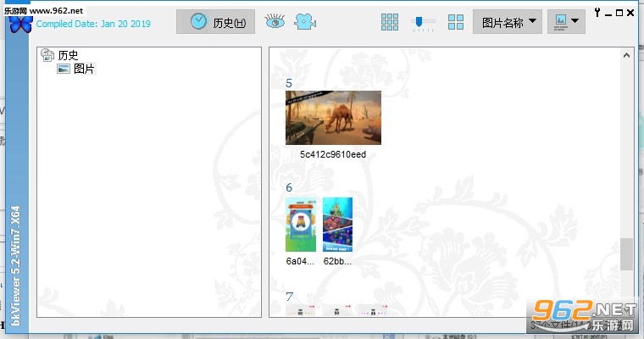Click the Compiled Date text
The image size is (644, 339).
pos(93,24)
